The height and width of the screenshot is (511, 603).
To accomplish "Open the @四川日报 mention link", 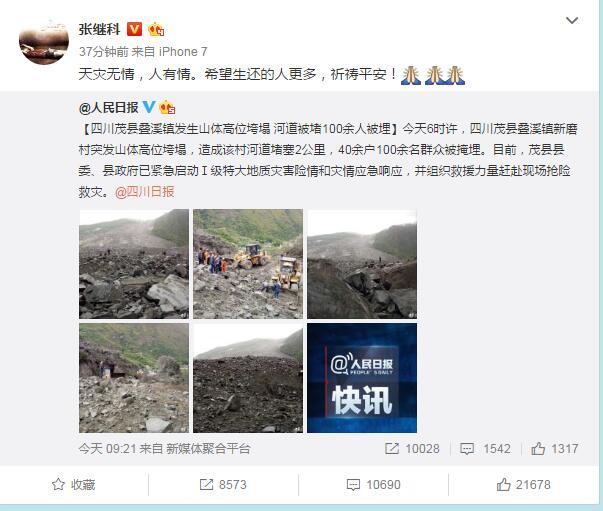I will [x=145, y=191].
